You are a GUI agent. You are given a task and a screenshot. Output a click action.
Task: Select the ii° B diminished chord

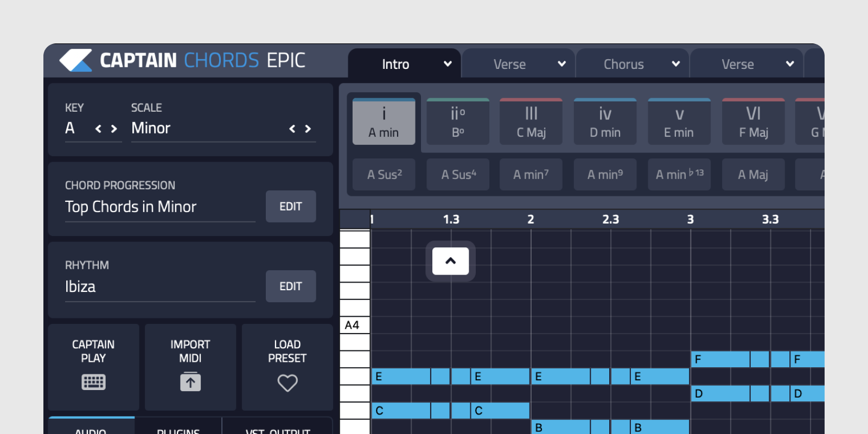tap(458, 122)
